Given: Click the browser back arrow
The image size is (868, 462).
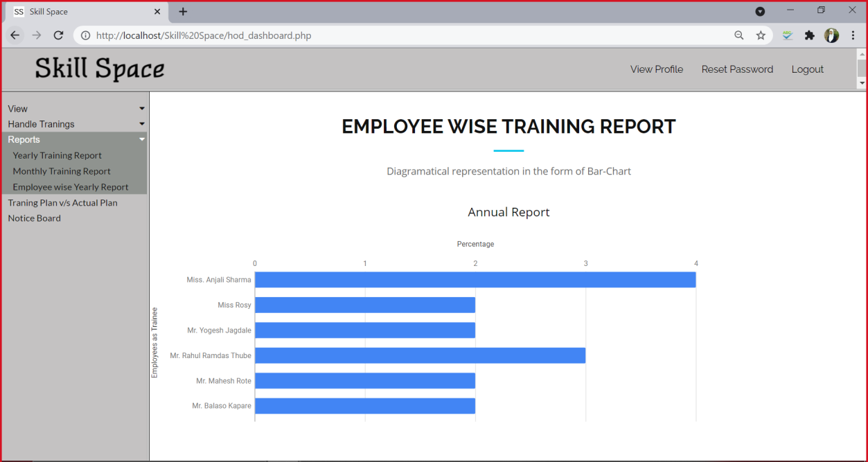Looking at the screenshot, I should tap(15, 35).
